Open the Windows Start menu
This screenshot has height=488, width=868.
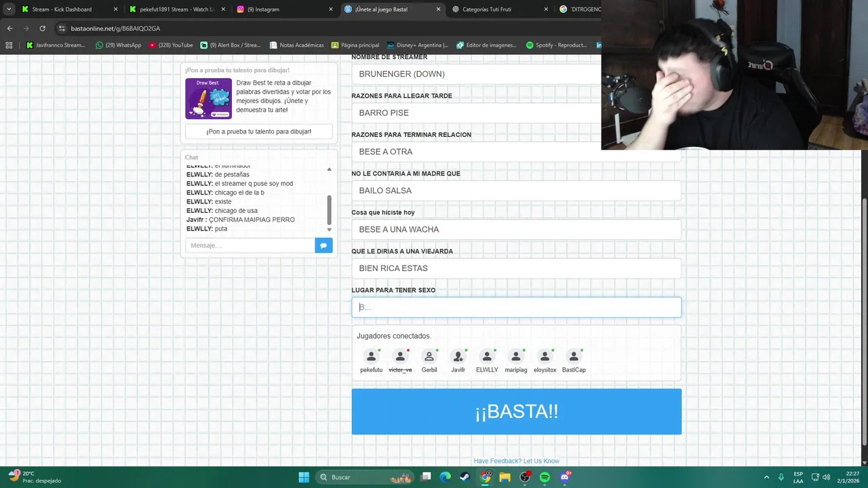(304, 477)
